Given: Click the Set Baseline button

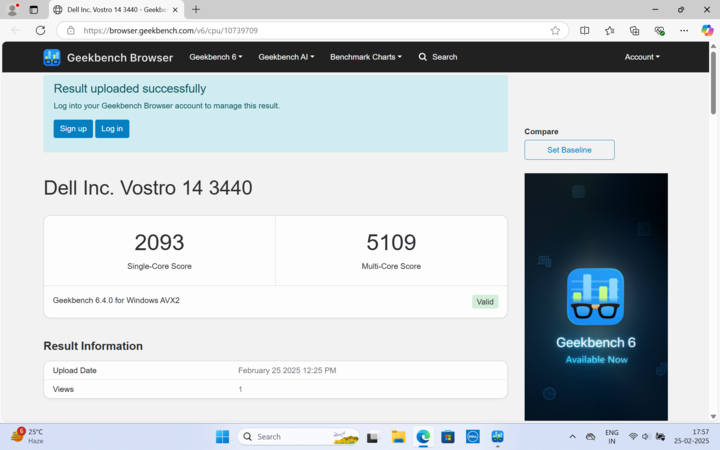Looking at the screenshot, I should tap(569, 150).
